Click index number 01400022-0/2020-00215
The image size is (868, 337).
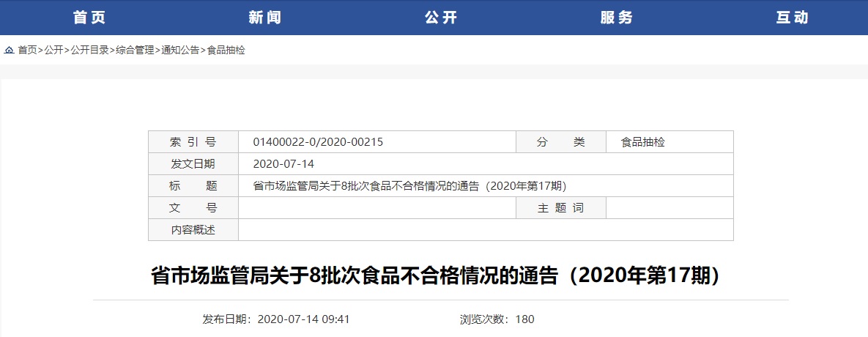[x=318, y=142]
